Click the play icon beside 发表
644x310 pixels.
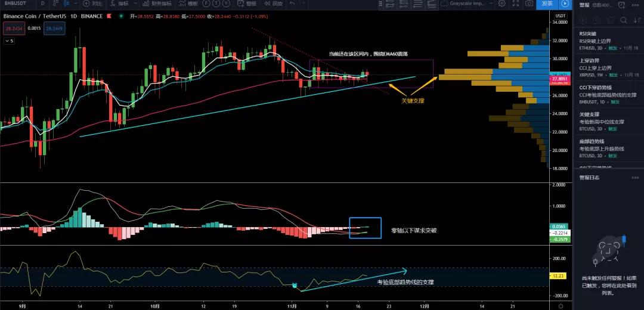click(x=565, y=4)
